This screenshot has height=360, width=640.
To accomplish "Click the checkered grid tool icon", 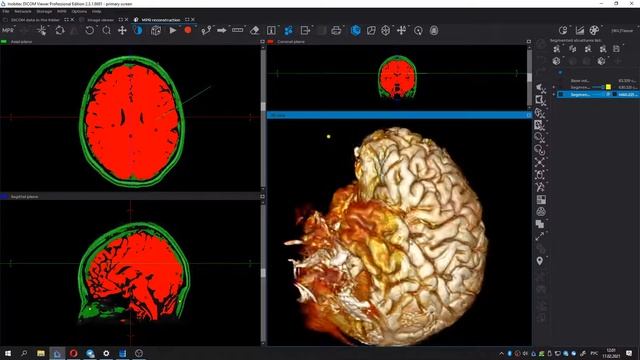I will (541, 200).
